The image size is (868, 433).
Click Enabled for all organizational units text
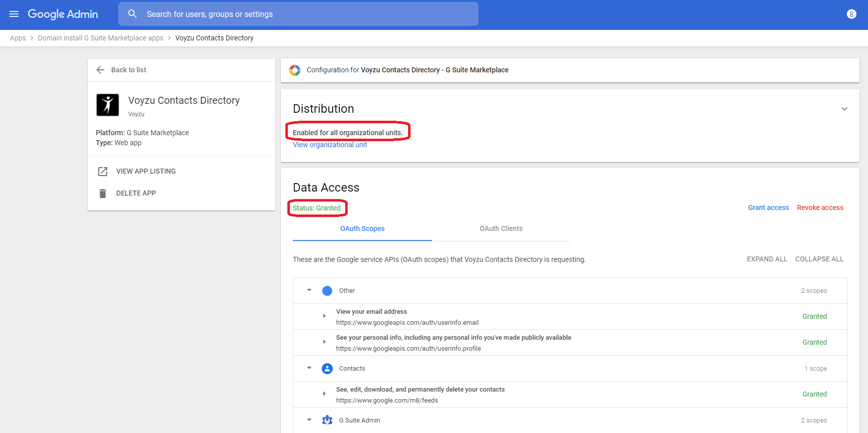point(348,133)
